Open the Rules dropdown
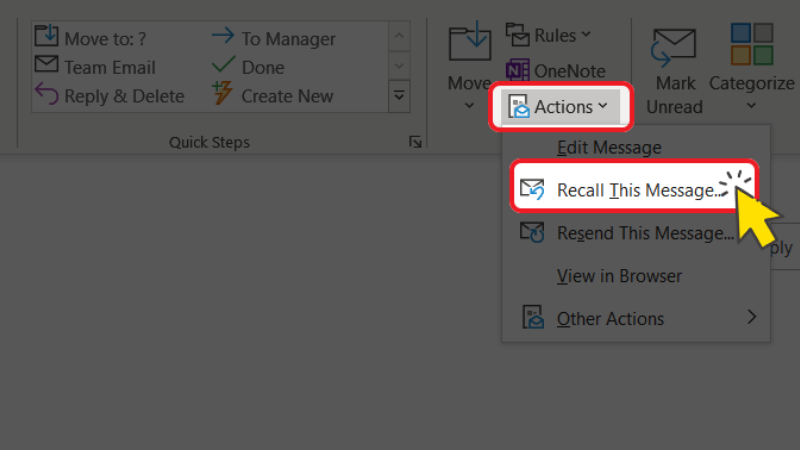800x450 pixels. [548, 35]
